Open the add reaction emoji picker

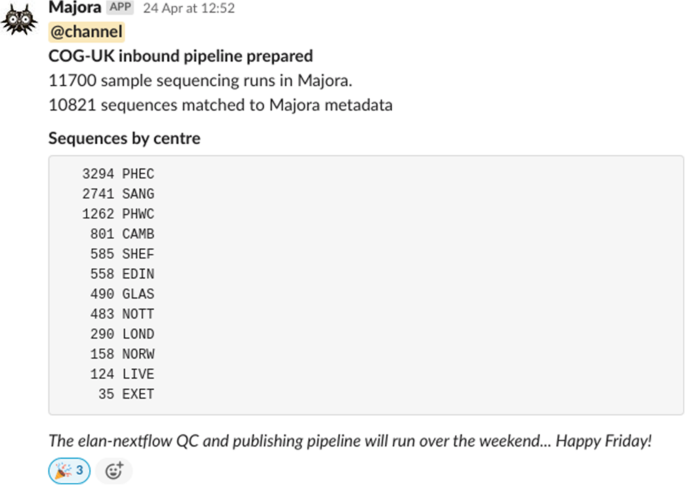tap(114, 470)
